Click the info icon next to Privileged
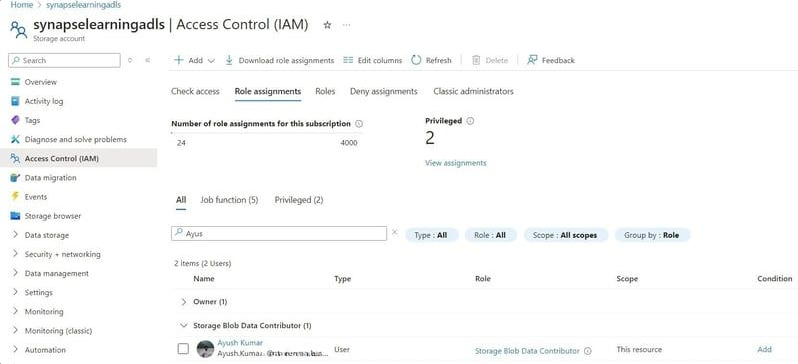The height and width of the screenshot is (364, 798). [470, 121]
